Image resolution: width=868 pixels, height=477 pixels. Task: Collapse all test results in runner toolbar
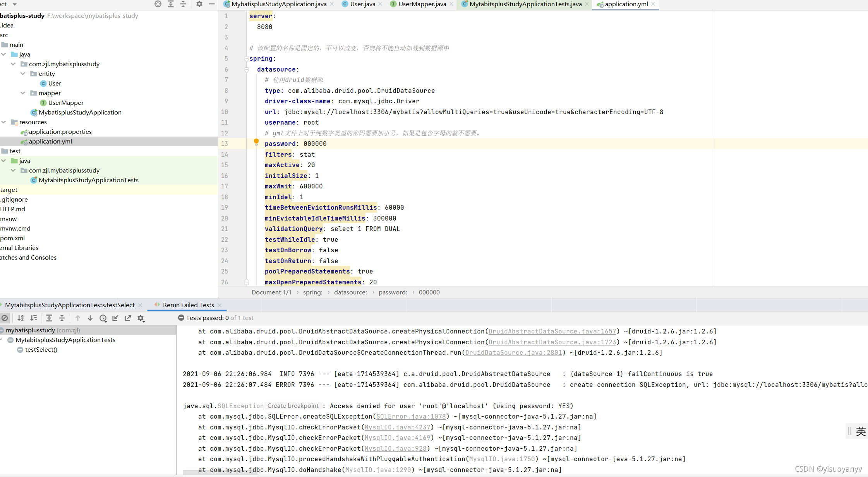[x=62, y=318]
